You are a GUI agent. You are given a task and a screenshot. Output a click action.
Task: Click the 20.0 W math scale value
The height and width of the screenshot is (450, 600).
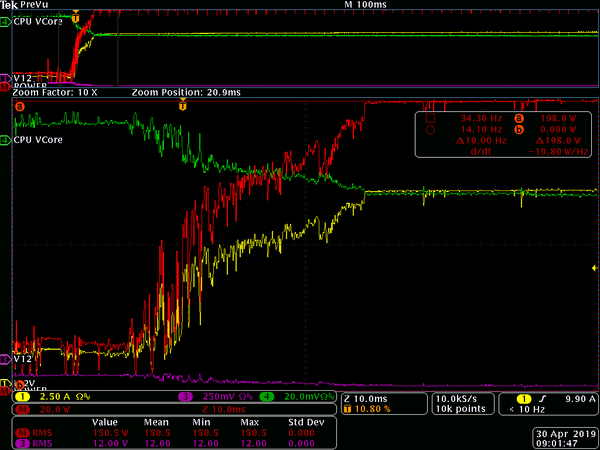55,409
